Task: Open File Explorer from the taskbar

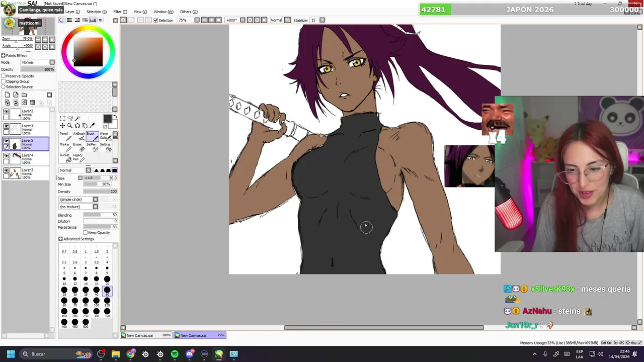Action: click(116, 354)
